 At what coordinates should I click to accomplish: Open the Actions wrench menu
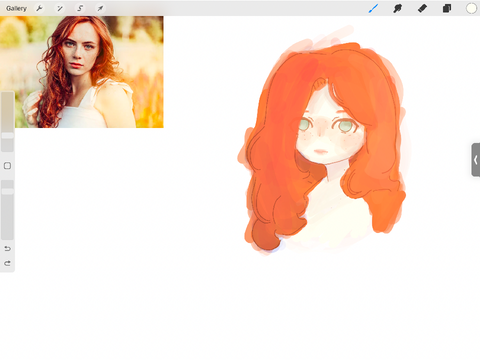(x=39, y=8)
